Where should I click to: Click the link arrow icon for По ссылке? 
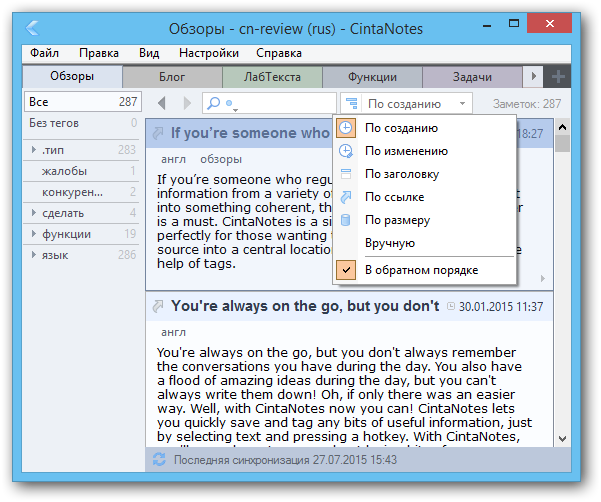pyautogui.click(x=346, y=197)
